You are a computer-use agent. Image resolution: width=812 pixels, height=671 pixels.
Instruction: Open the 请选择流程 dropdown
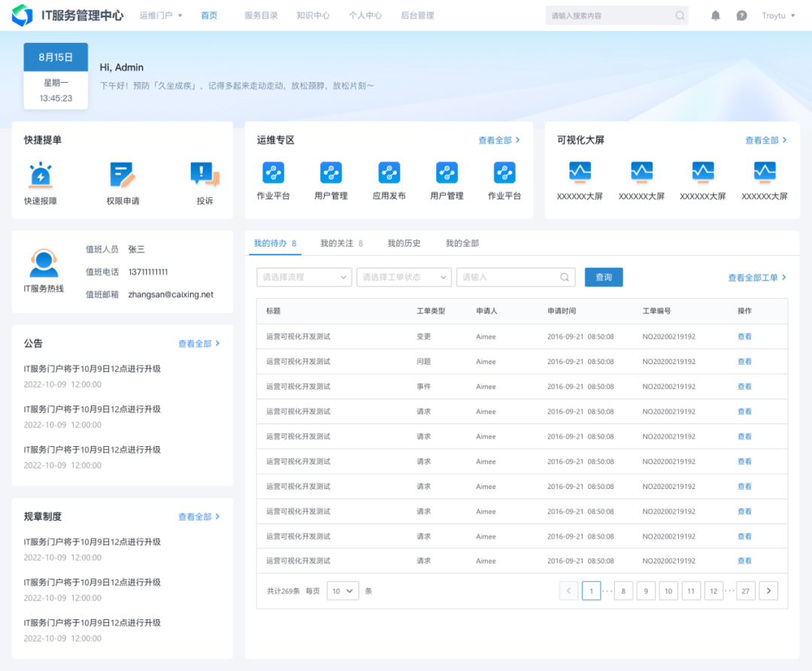pos(304,278)
